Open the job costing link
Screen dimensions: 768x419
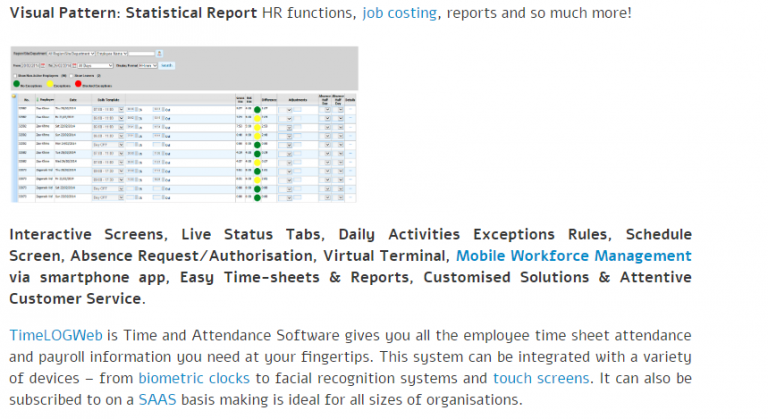tap(399, 13)
